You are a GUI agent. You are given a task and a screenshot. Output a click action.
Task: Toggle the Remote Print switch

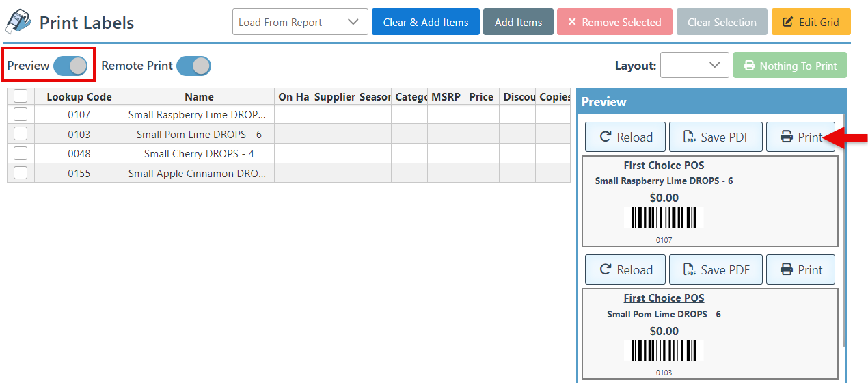click(193, 66)
